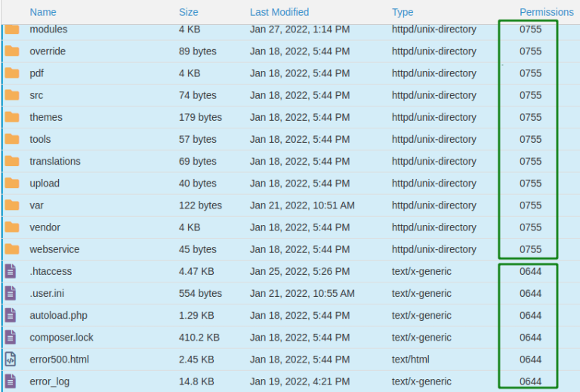The width and height of the screenshot is (580, 392).
Task: Click the upload folder icon
Action: pyautogui.click(x=11, y=184)
